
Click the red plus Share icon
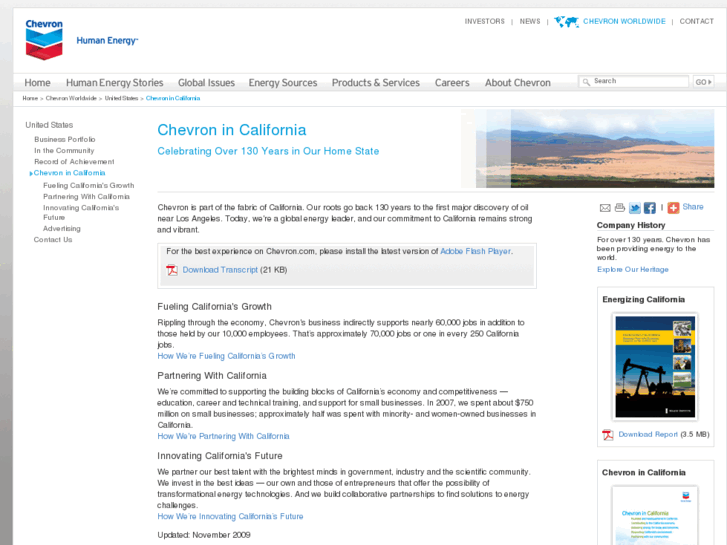click(x=673, y=208)
